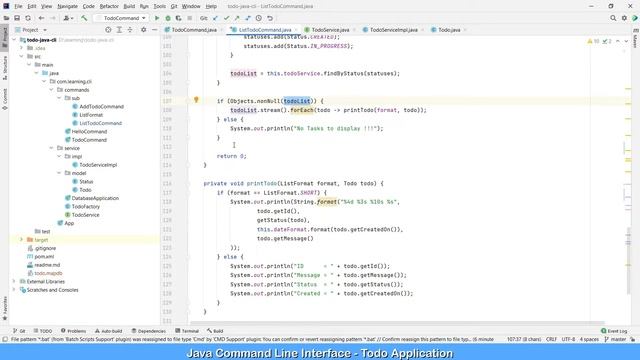Click the UTF-8 encoding in status bar

pyautogui.click(x=568, y=339)
